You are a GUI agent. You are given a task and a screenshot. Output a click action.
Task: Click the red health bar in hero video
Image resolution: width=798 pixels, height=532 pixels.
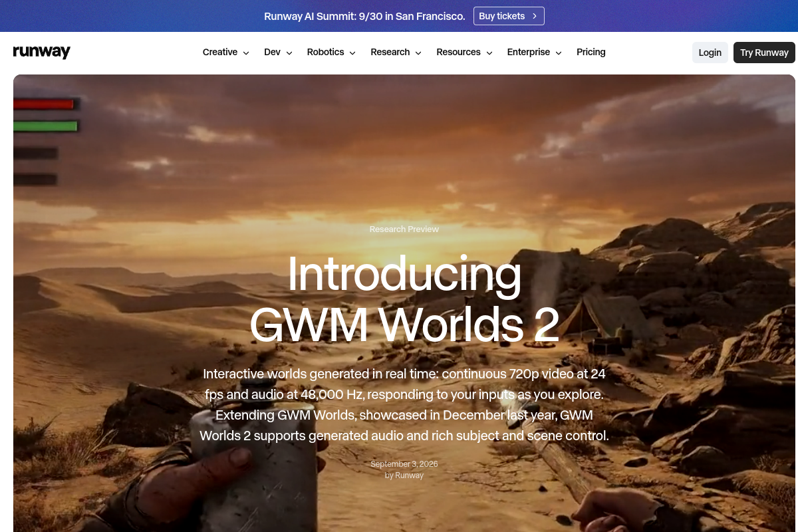tap(44, 104)
